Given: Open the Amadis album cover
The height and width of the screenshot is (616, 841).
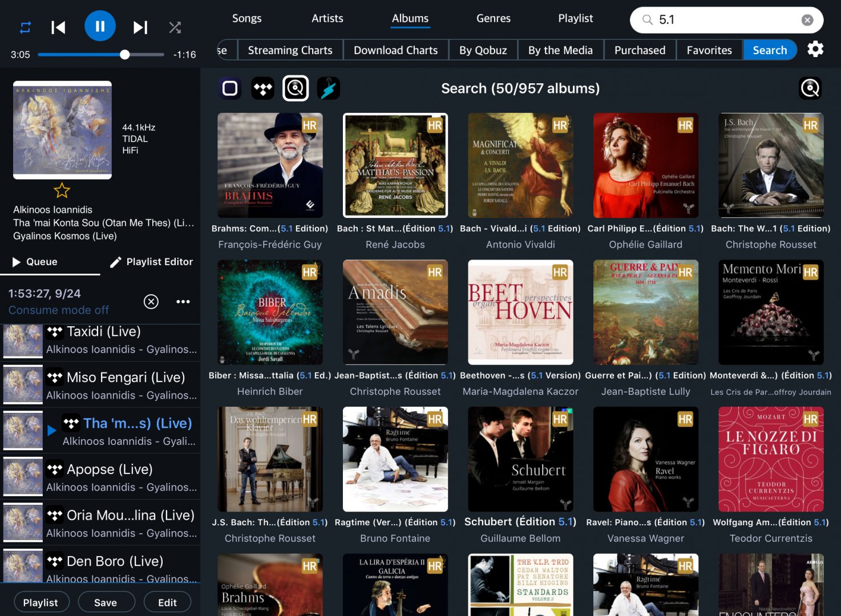Looking at the screenshot, I should pos(395,313).
